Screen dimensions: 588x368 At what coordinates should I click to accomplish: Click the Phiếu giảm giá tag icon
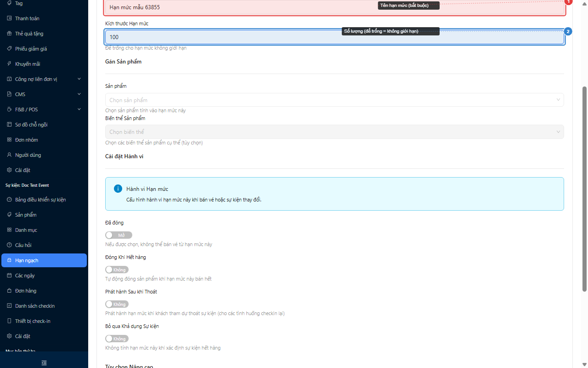point(9,49)
